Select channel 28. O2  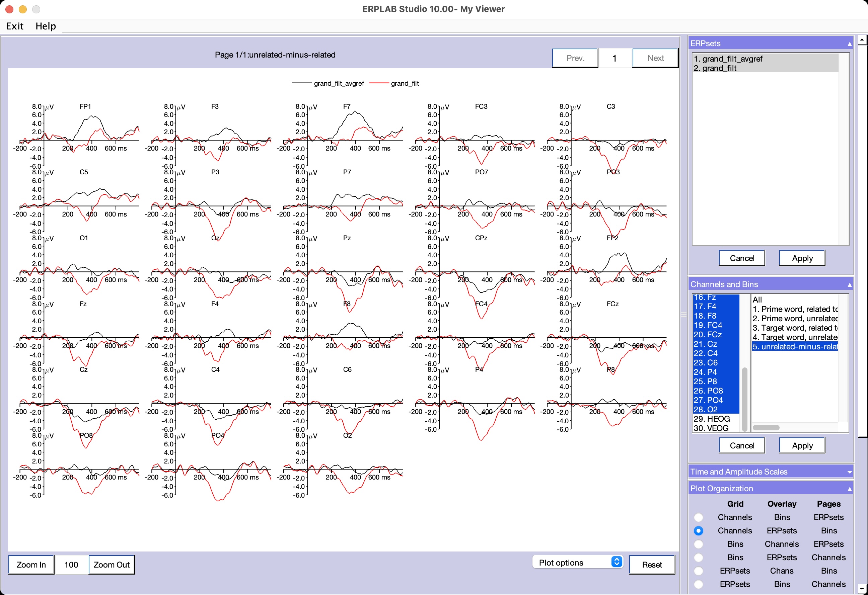[716, 410]
